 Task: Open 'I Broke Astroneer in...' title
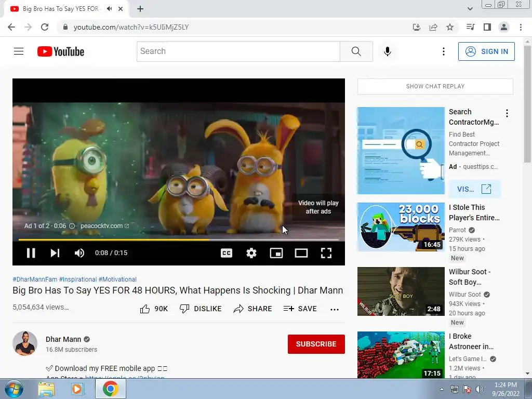[471, 341]
